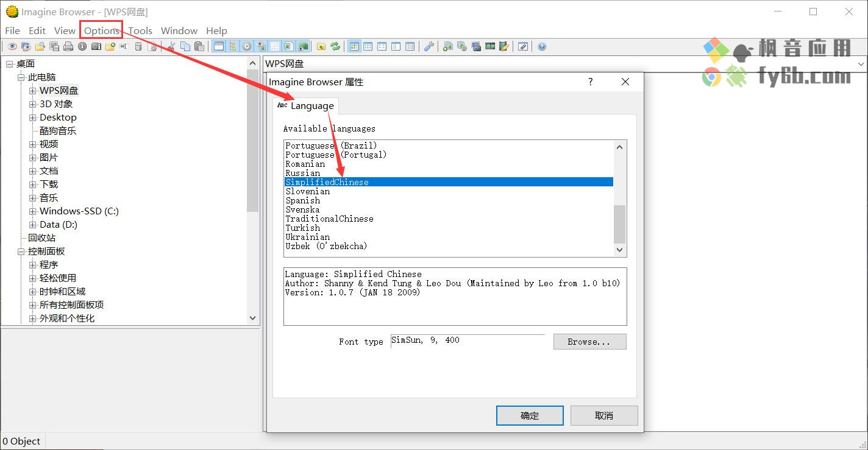
Task: Expand the 3D 对象 tree node
Action: coord(33,104)
